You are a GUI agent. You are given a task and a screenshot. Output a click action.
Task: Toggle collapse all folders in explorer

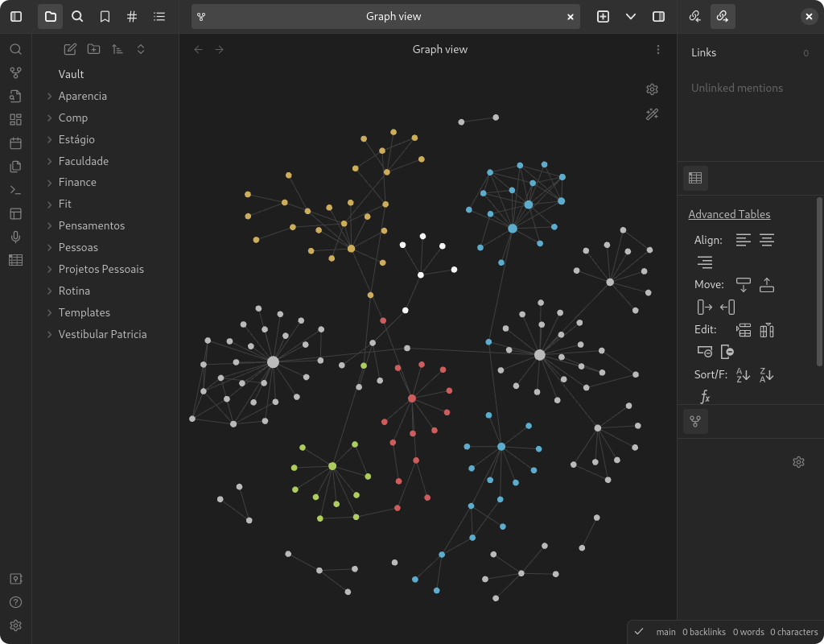[x=141, y=49]
